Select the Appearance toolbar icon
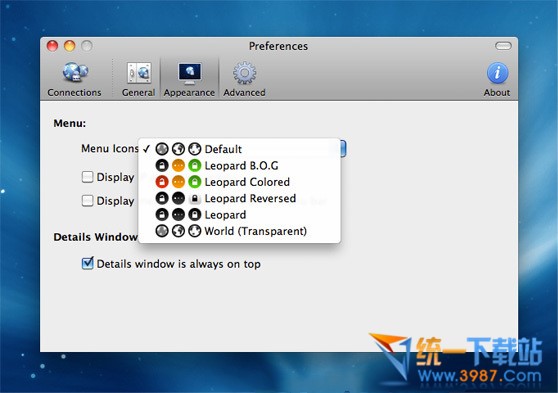Image resolution: width=558 pixels, height=393 pixels. coord(189,79)
